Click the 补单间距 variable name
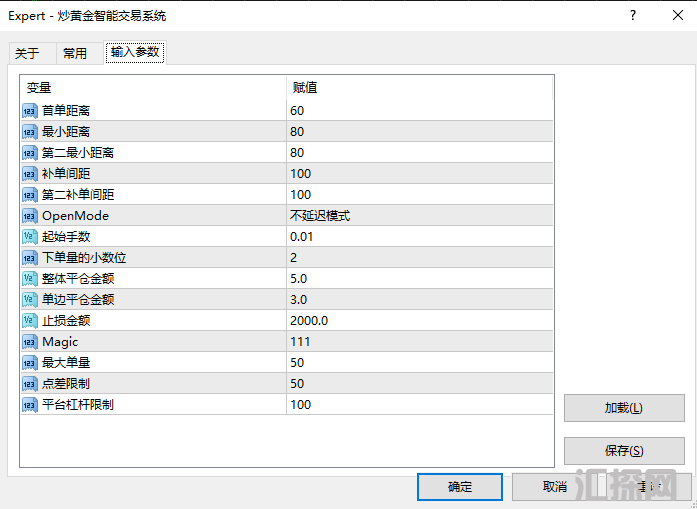This screenshot has width=697, height=509. pyautogui.click(x=66, y=174)
